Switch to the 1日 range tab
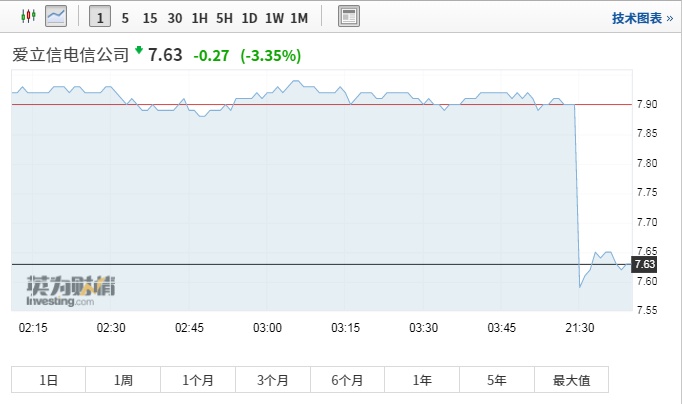 [48, 380]
